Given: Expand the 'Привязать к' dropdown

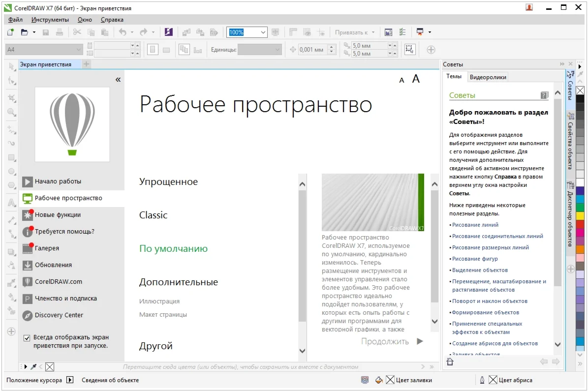Looking at the screenshot, I should (372, 31).
